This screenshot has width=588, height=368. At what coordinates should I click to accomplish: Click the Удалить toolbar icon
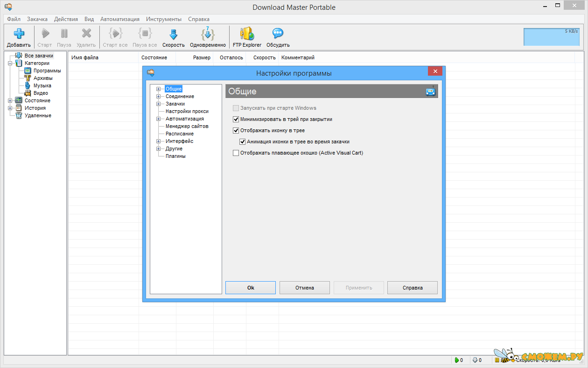coord(86,34)
